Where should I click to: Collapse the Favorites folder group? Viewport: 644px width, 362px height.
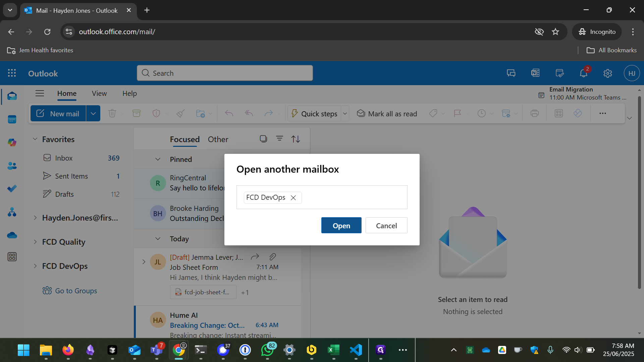[x=35, y=139]
